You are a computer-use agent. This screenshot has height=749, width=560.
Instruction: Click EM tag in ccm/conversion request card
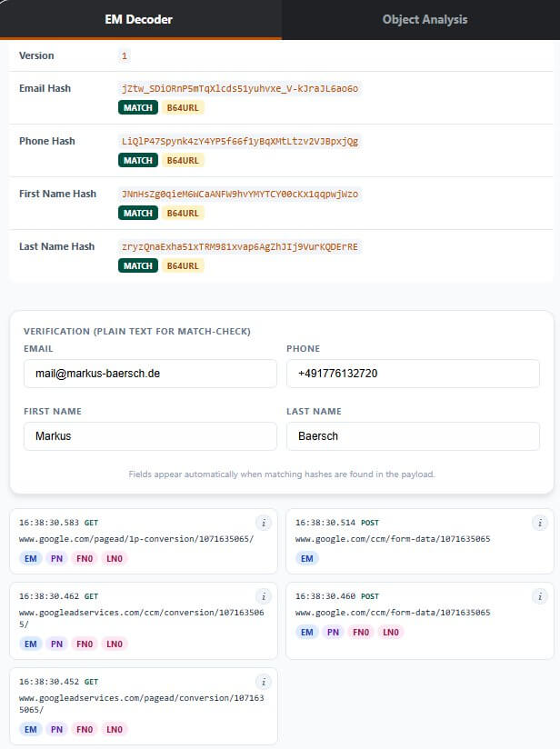31,644
